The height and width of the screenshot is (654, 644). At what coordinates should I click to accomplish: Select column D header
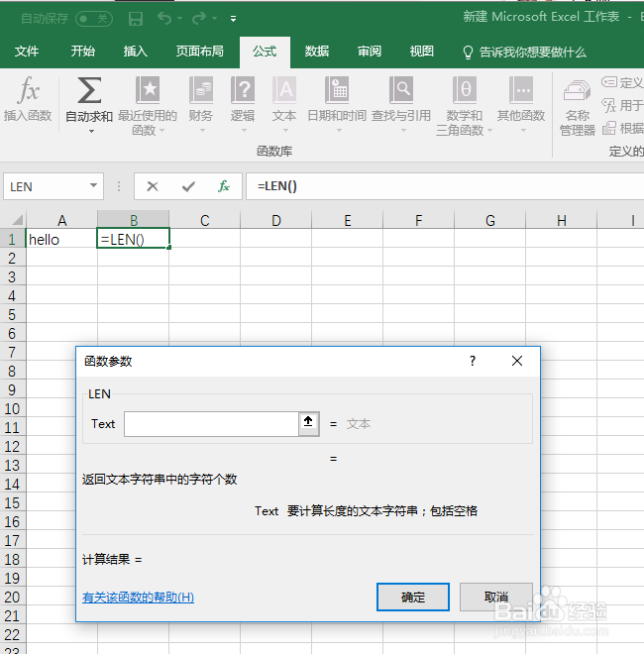coord(275,220)
